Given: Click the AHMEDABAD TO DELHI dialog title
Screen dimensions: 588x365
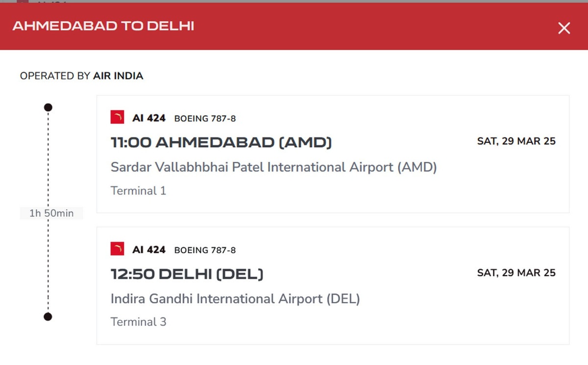Looking at the screenshot, I should click(103, 26).
